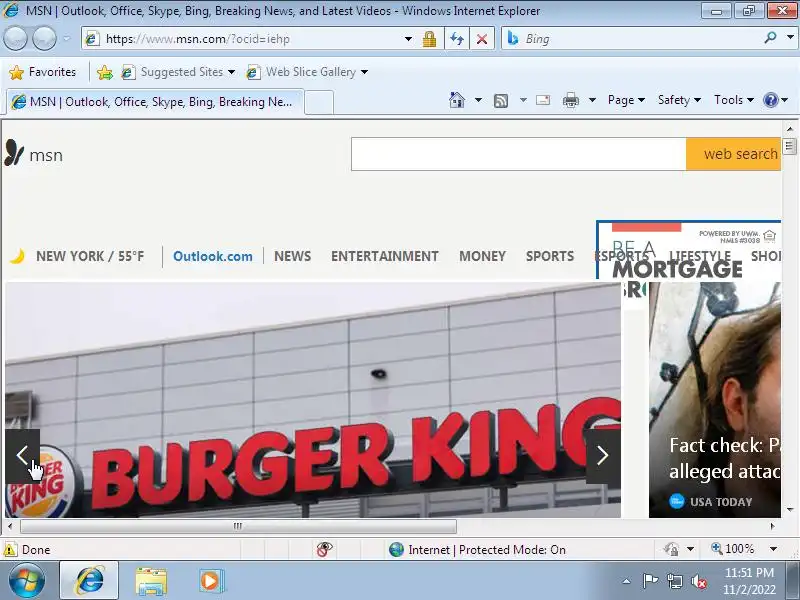
Task: Open Suggested Sites dropdown
Action: [179, 72]
